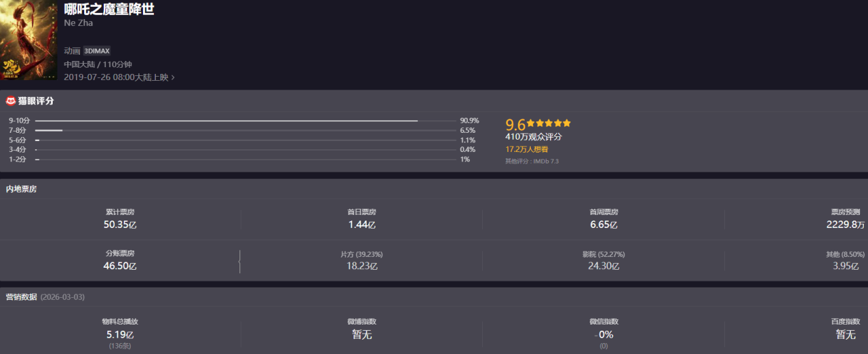
Task: Select the 首日票房 1.44亿 cell
Action: click(361, 219)
